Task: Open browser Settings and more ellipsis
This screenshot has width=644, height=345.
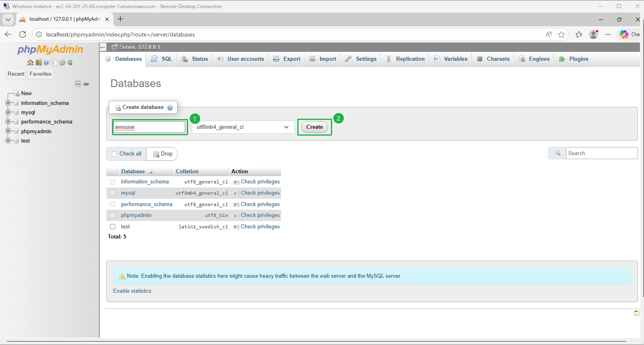Action: [x=608, y=34]
